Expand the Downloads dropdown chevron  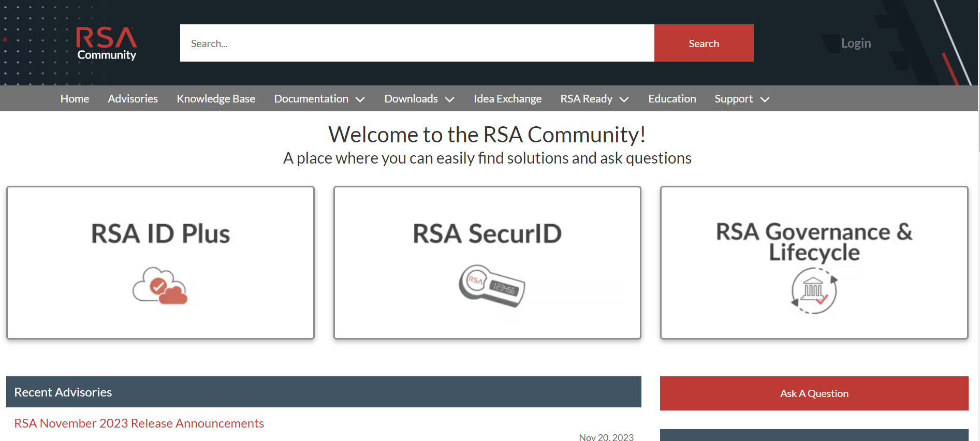[450, 99]
